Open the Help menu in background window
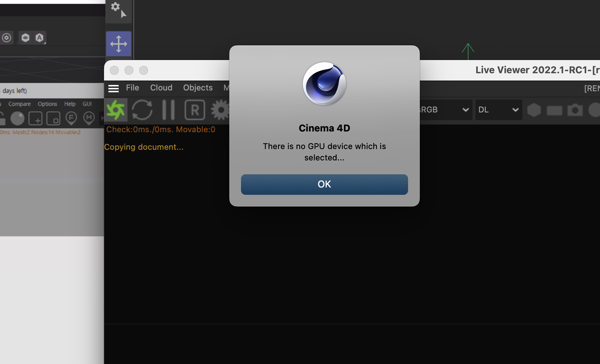Image resolution: width=600 pixels, height=364 pixels. click(x=70, y=104)
